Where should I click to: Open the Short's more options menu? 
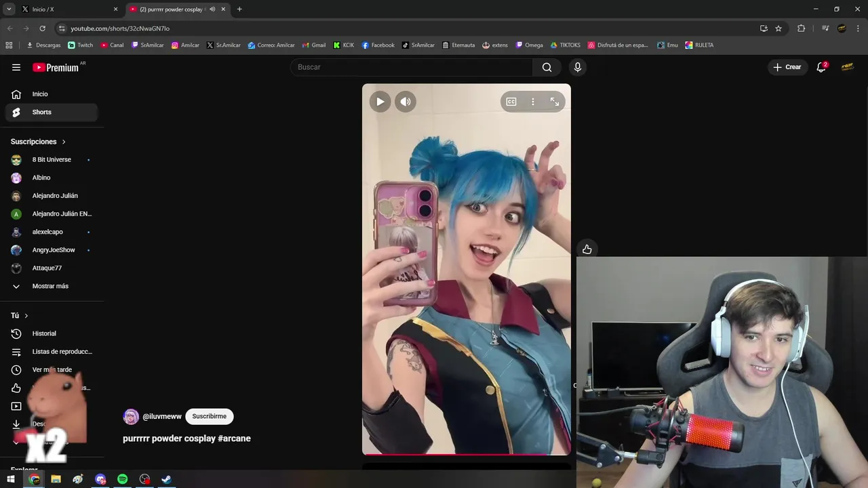533,102
